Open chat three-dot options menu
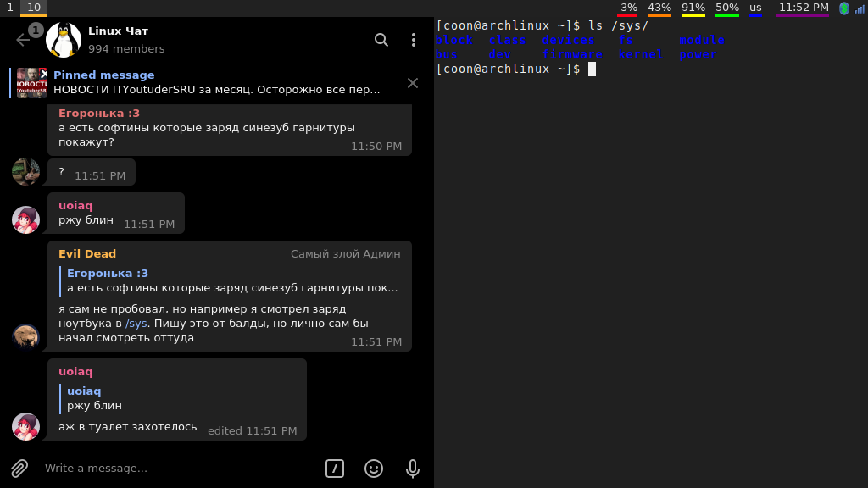The height and width of the screenshot is (488, 868). [414, 40]
